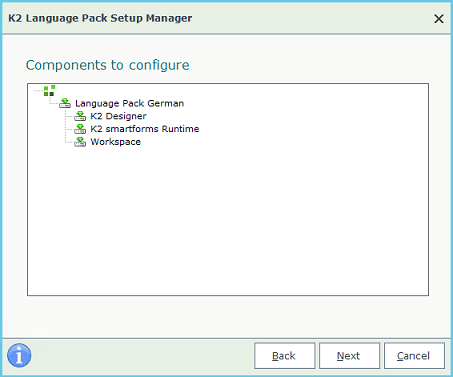453x377 pixels.
Task: Select the K2 Designer tree item
Action: 118,116
